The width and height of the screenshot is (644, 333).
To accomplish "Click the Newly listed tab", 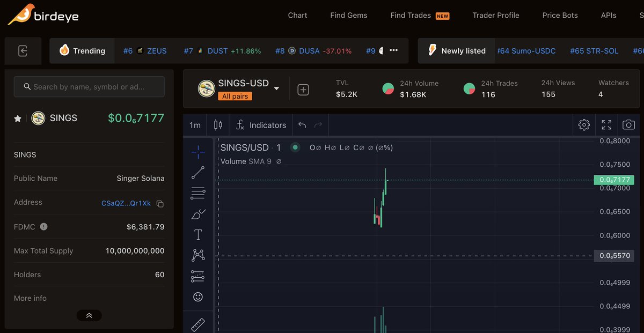I will coord(457,51).
